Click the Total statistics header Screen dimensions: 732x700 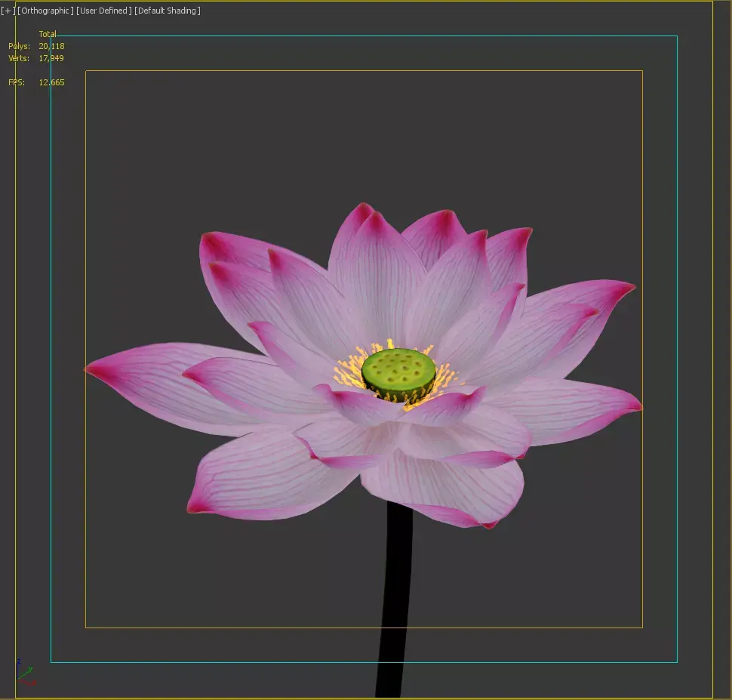48,34
